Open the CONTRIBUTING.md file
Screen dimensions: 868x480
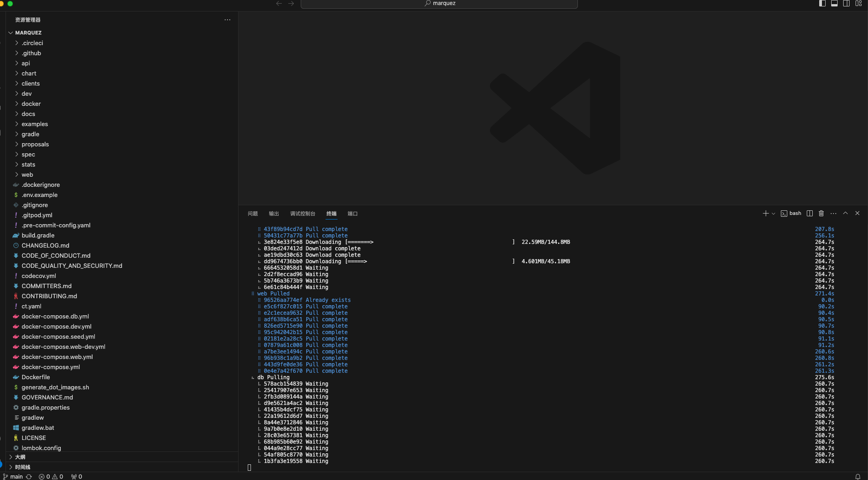[122, 296]
